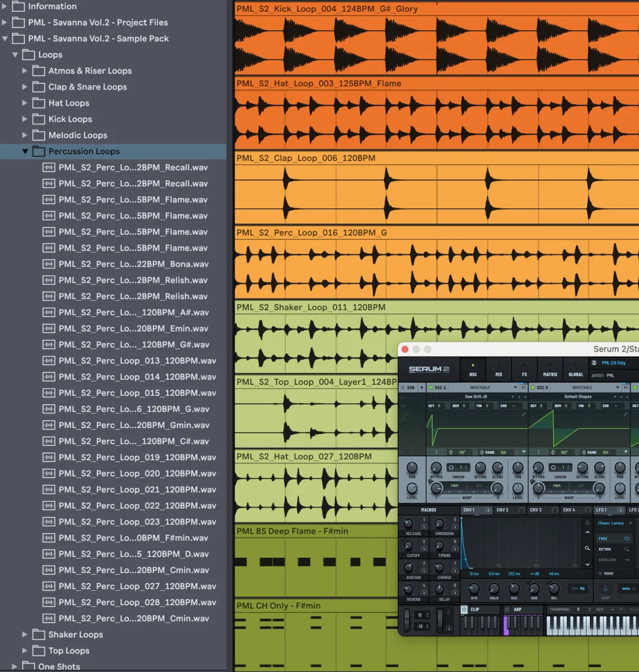Screen dimensions: 639x672
Task: Expand the Atmos & Riser Loops folder
Action: [24, 71]
